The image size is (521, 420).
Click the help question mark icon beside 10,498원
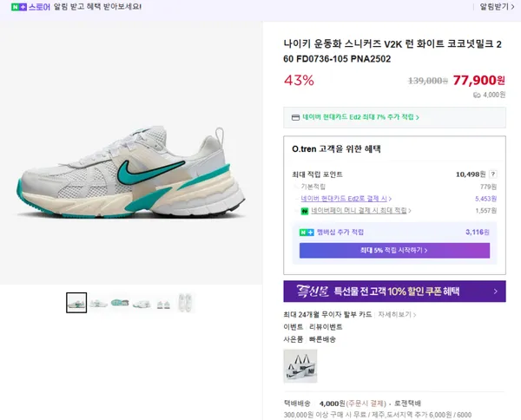click(x=493, y=174)
